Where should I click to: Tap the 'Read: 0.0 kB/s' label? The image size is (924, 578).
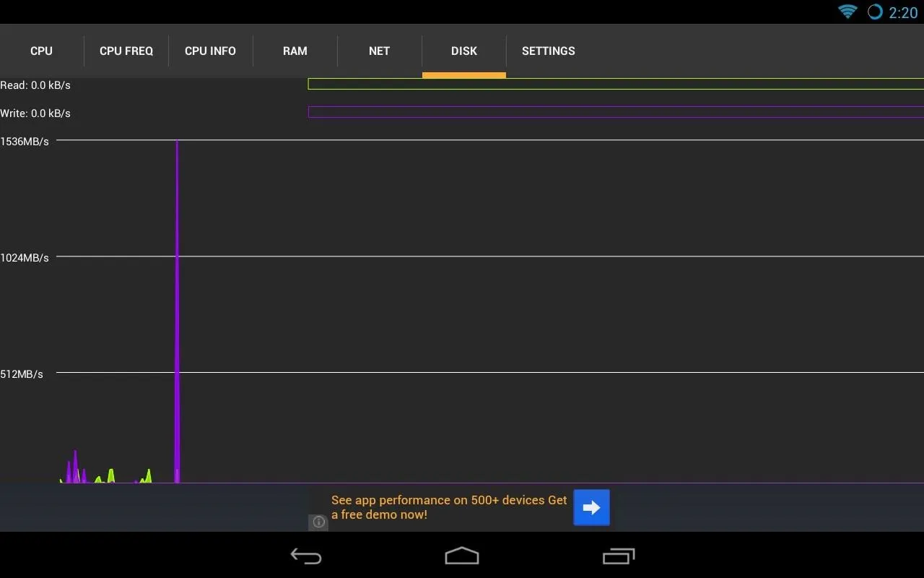click(35, 85)
